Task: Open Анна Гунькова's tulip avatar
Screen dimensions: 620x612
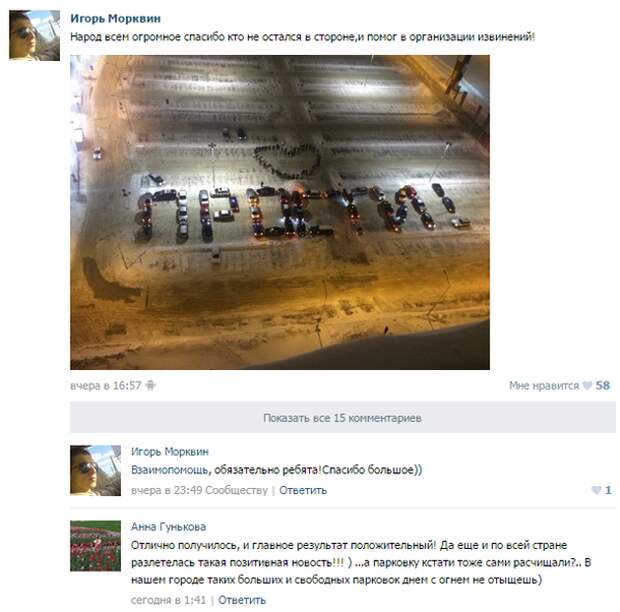Action: pos(95,546)
